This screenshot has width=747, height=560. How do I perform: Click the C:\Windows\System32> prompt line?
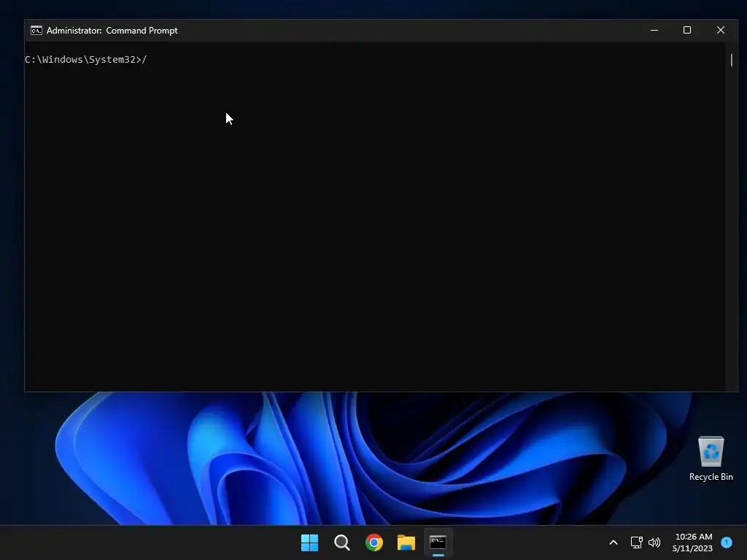coord(86,60)
